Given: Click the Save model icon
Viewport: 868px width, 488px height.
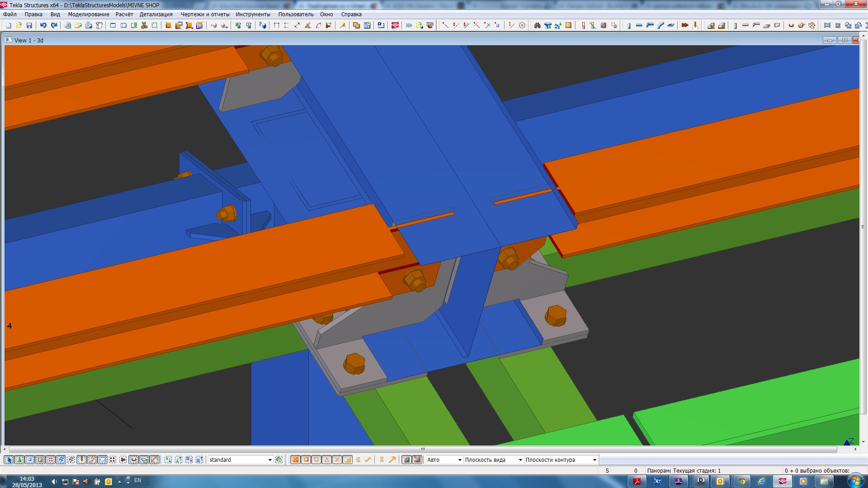Looking at the screenshot, I should coord(29,25).
